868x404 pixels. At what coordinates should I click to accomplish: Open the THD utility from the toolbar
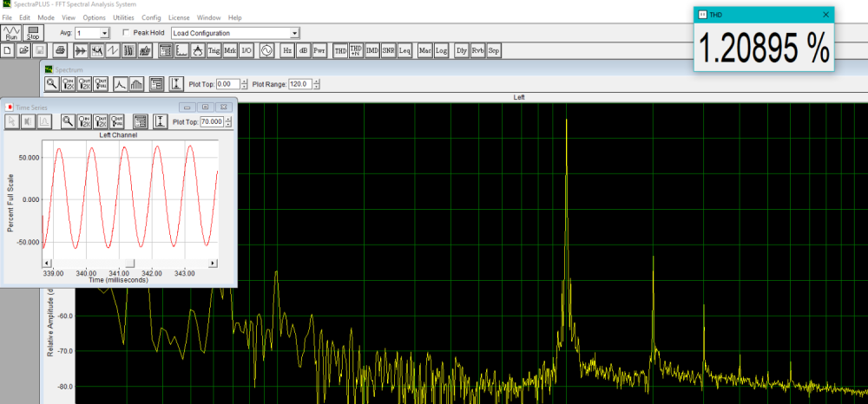coord(340,51)
